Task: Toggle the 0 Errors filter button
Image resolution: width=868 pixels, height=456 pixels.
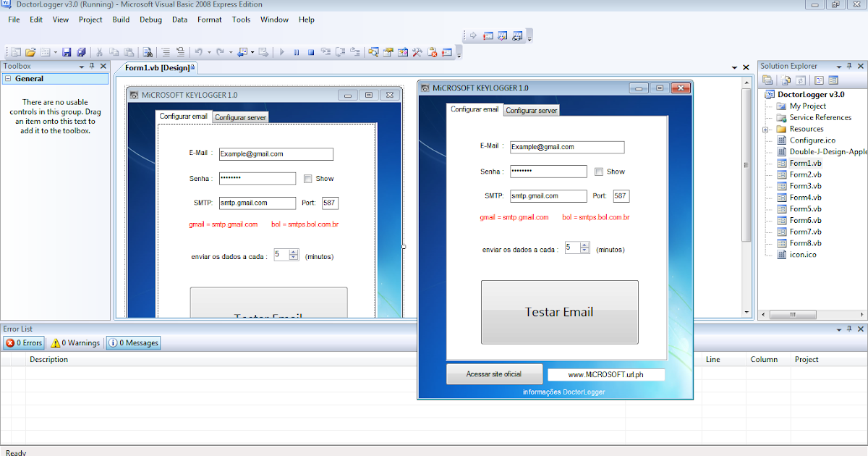Action: (24, 343)
